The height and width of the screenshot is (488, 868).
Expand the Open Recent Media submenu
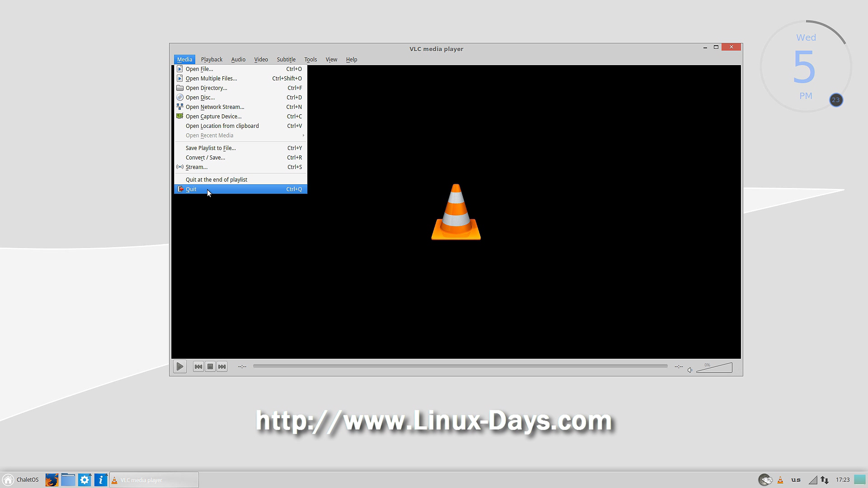click(x=241, y=136)
